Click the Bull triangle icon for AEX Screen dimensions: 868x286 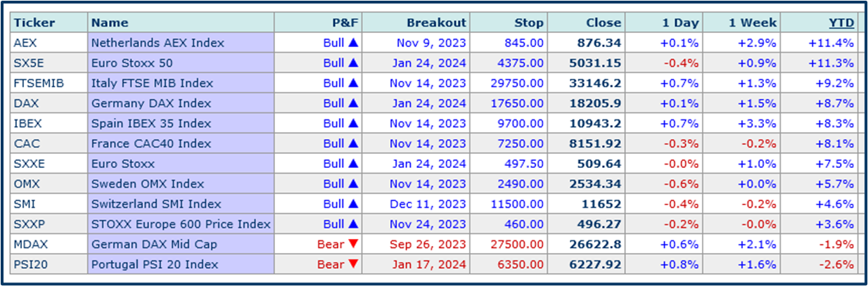pyautogui.click(x=353, y=43)
